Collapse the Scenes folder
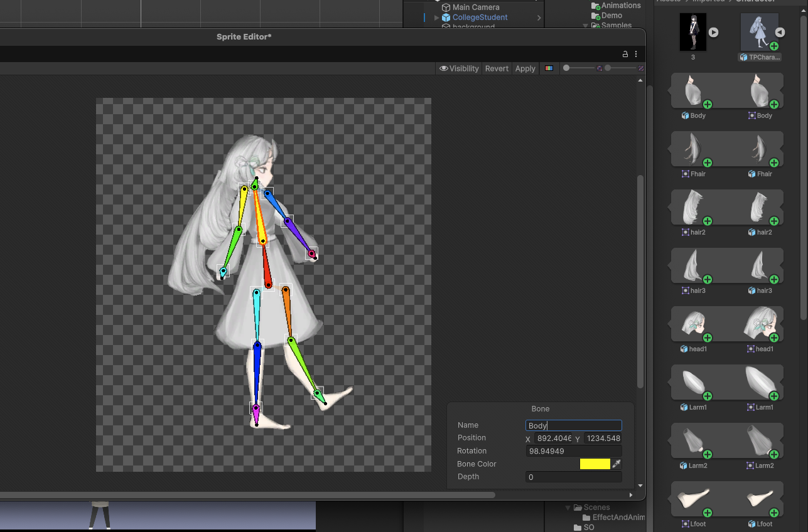The height and width of the screenshot is (532, 808). tap(568, 508)
